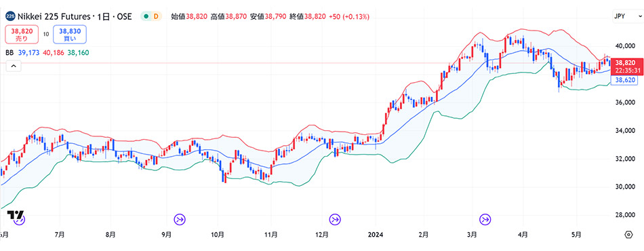The width and height of the screenshot is (644, 251).
Task: Click the +50 (+0.13%) change value
Action: click(x=350, y=16)
